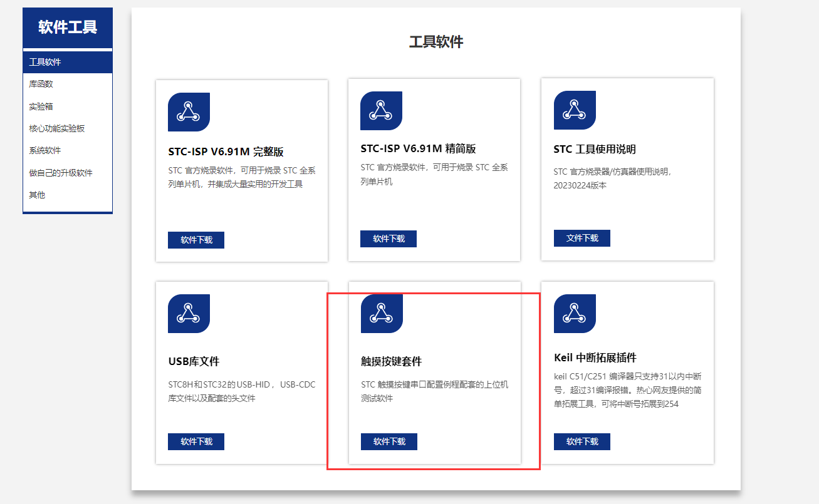The height and width of the screenshot is (504, 819).
Task: Click the 工具软件 page heading
Action: click(436, 42)
